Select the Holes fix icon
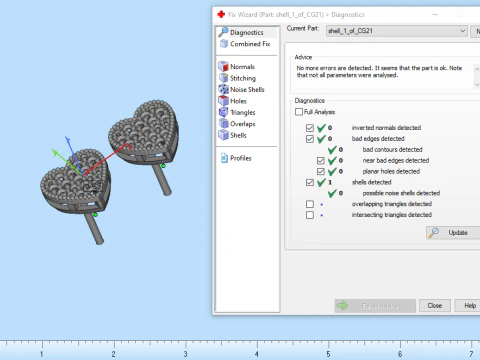Image resolution: width=480 pixels, height=360 pixels. click(x=223, y=100)
